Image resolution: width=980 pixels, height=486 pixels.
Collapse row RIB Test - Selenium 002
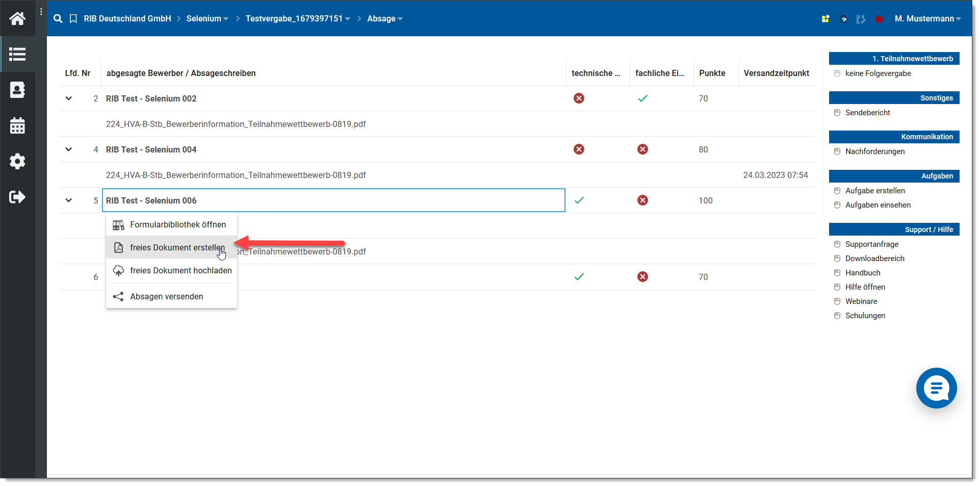69,98
